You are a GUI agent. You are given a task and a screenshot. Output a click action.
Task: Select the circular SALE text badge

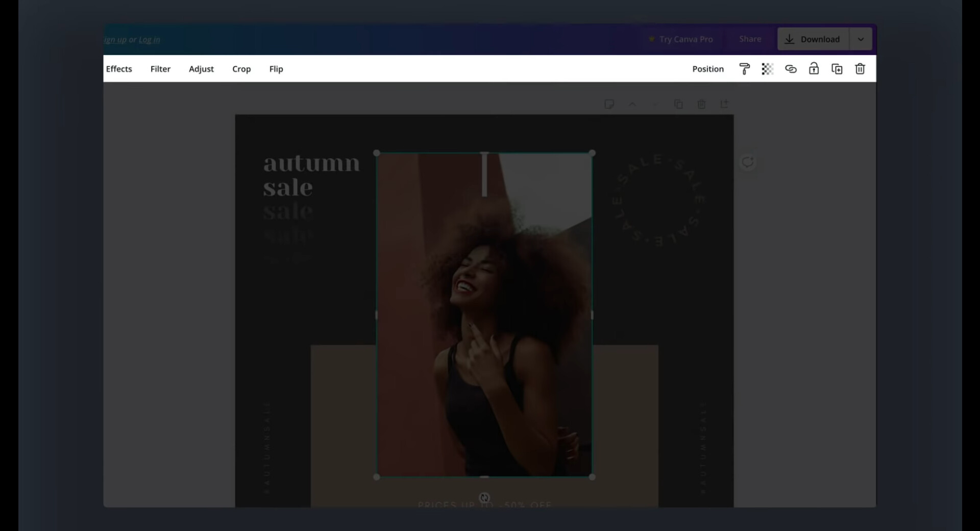pos(658,200)
